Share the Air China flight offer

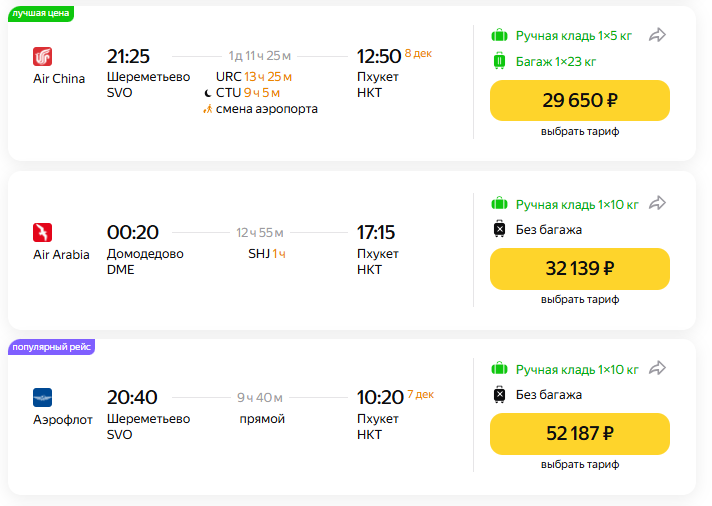click(x=657, y=35)
